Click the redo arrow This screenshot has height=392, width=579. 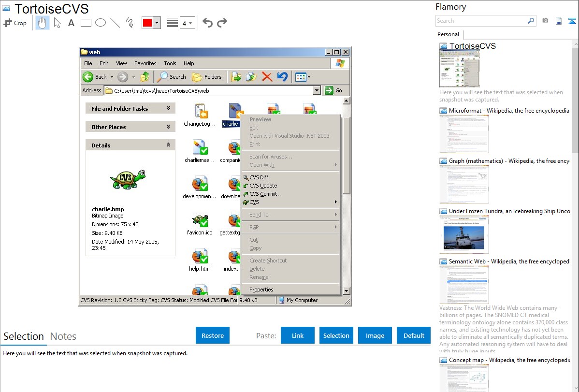[222, 23]
